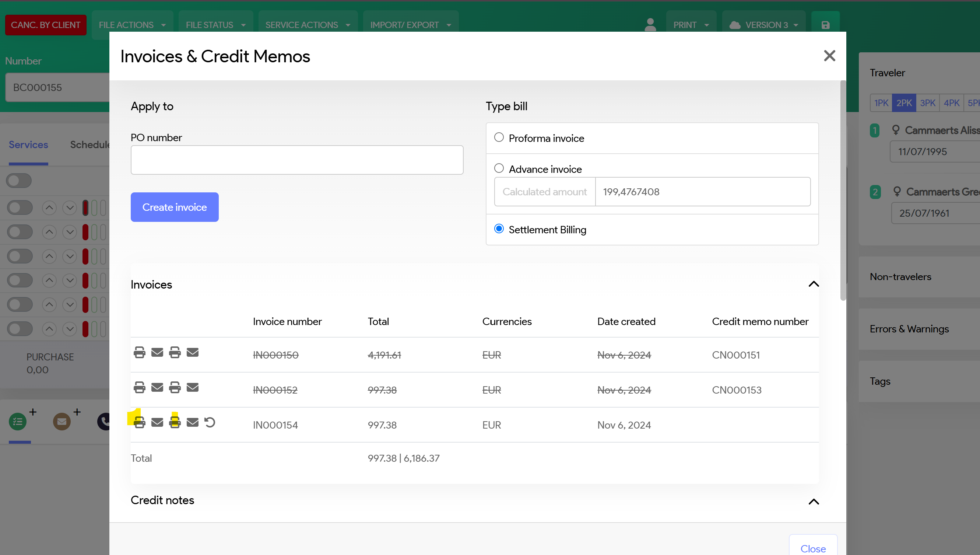Select the Advance invoice radio option

(x=499, y=168)
